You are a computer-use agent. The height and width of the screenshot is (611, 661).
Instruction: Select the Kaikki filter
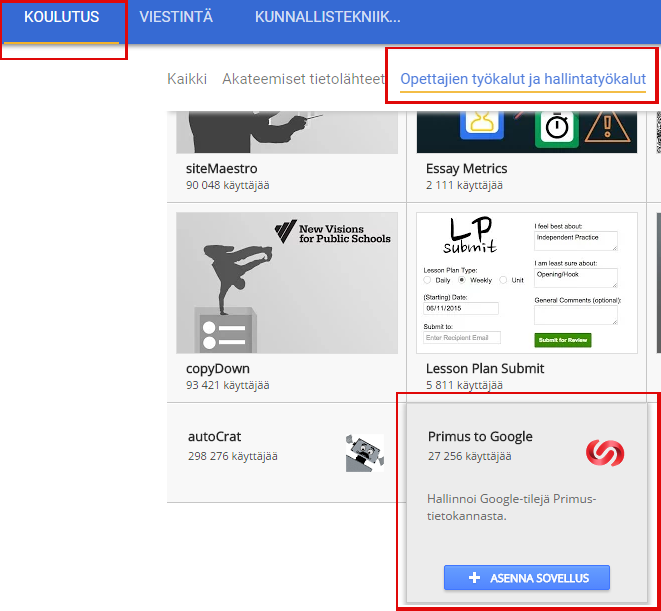187,79
